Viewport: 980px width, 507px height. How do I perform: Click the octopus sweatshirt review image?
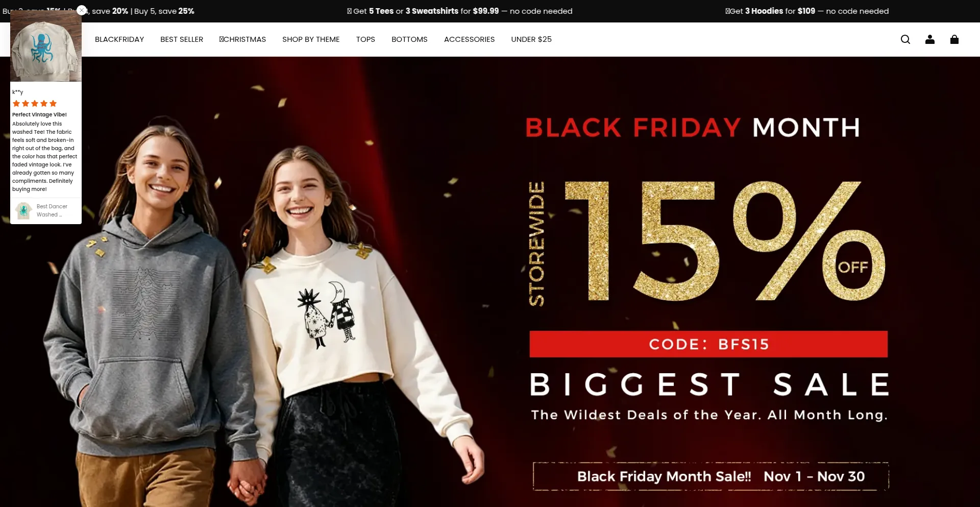(46, 46)
